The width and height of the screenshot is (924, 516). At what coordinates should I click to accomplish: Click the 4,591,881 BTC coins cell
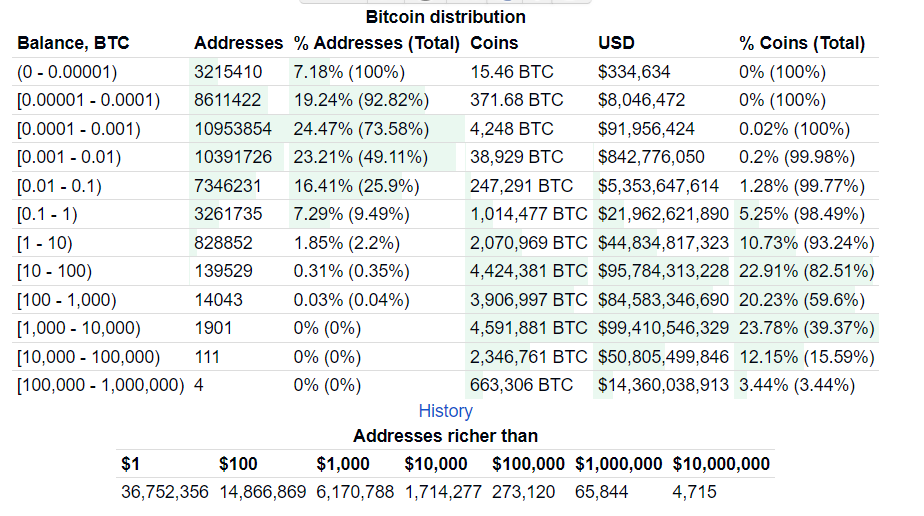[528, 328]
